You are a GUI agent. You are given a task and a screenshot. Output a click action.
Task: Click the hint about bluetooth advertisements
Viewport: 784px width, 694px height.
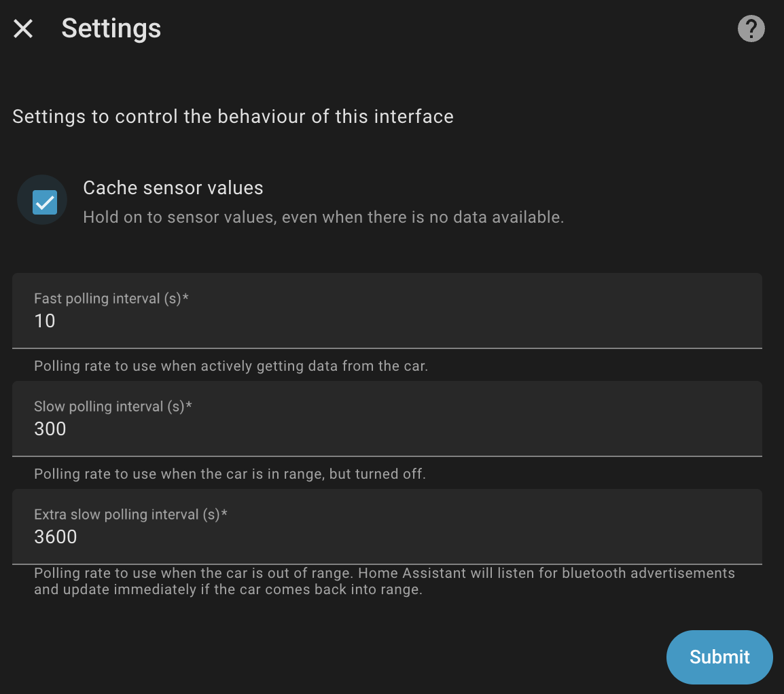(384, 581)
